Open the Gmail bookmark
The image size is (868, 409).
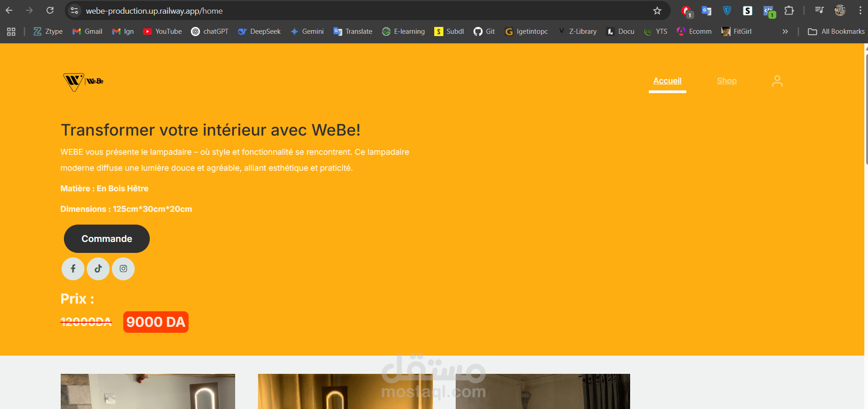point(87,31)
